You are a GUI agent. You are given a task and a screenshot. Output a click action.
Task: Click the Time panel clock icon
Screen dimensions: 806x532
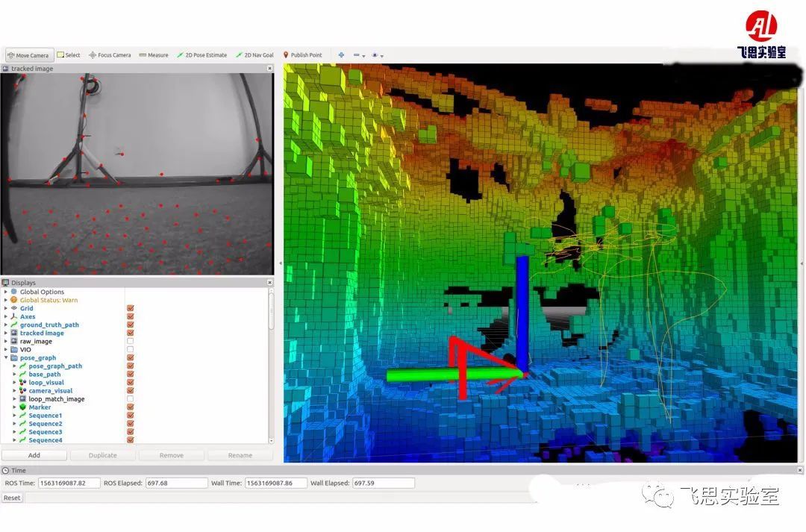point(6,470)
